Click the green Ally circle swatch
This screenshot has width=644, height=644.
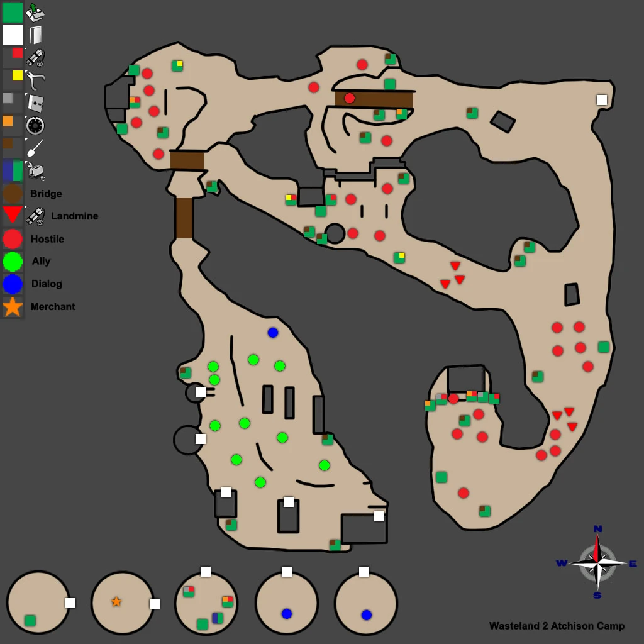[x=13, y=261]
